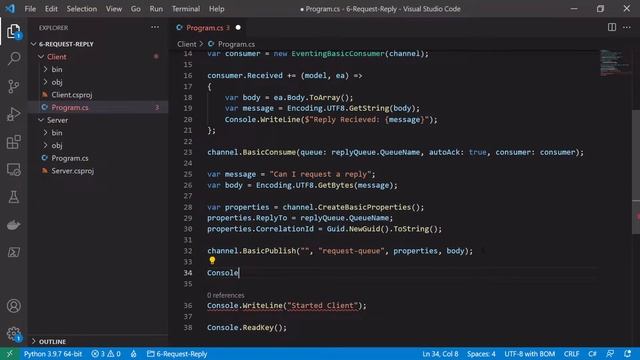Open the Explorer view in activity bar

coord(13,31)
